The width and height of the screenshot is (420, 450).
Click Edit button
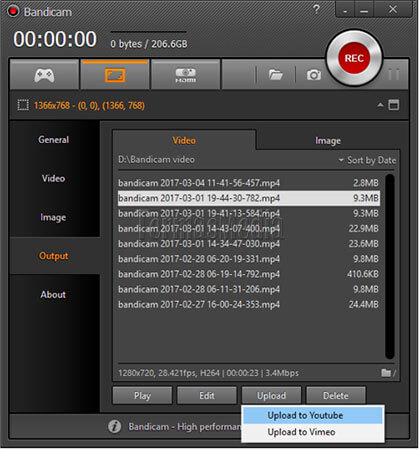207,396
